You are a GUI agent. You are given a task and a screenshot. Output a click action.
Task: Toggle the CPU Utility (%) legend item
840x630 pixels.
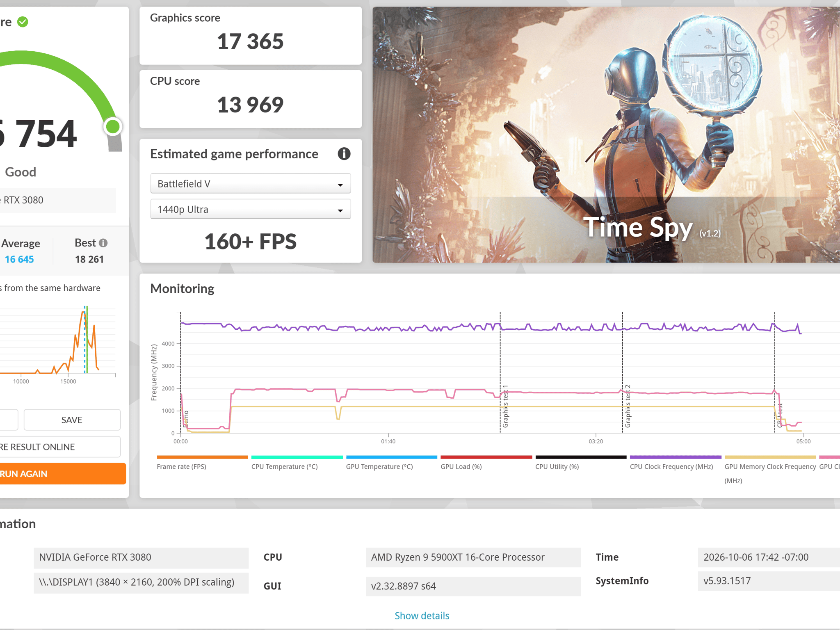pos(581,463)
